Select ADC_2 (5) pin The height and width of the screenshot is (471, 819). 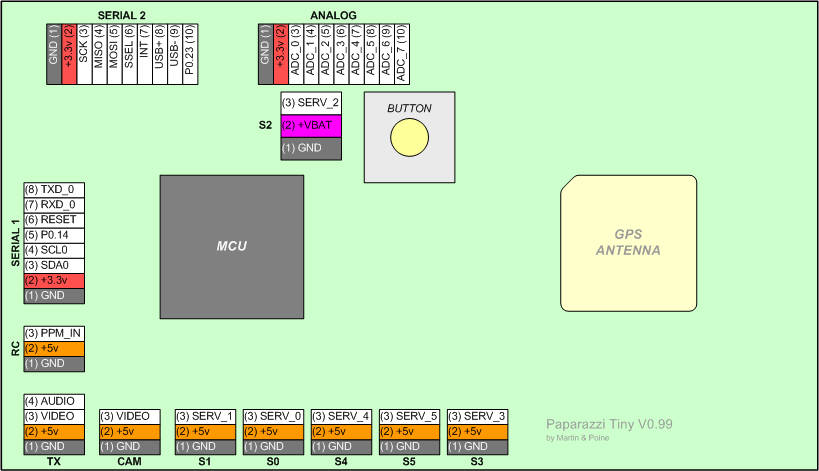326,54
